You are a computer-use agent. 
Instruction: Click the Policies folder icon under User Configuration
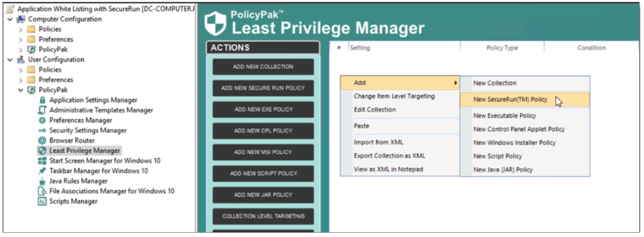[31, 69]
